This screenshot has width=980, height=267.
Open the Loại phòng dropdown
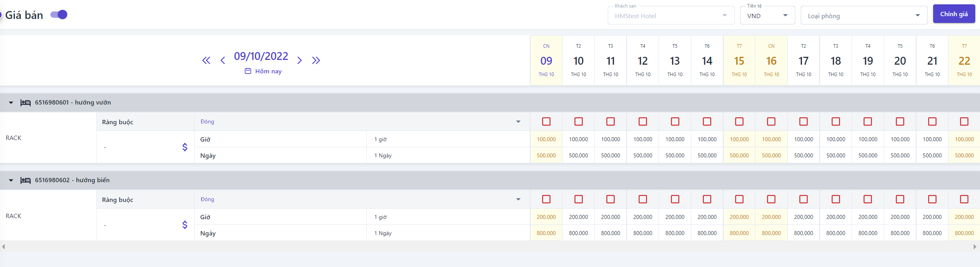(x=864, y=16)
